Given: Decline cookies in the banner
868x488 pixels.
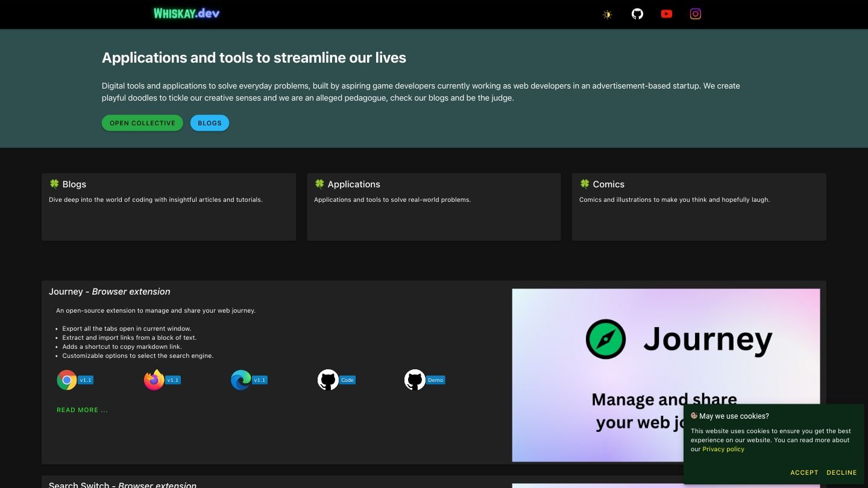Looking at the screenshot, I should click(841, 473).
